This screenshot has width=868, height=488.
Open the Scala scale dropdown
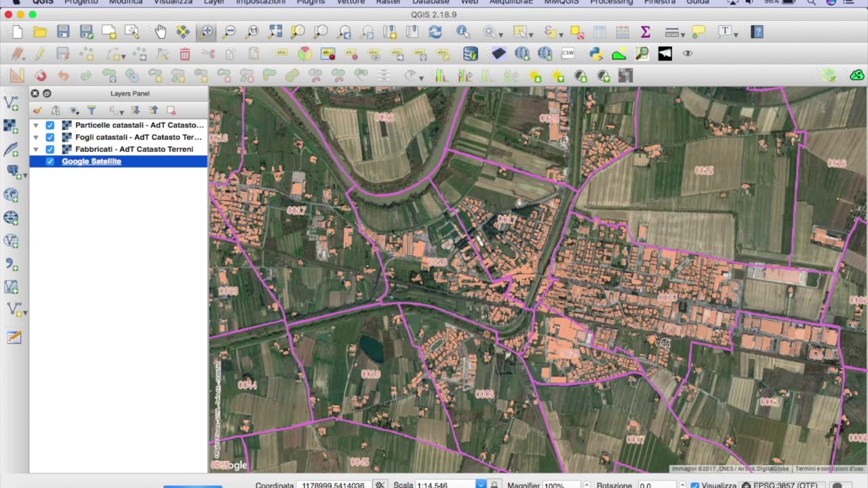pyautogui.click(x=481, y=485)
